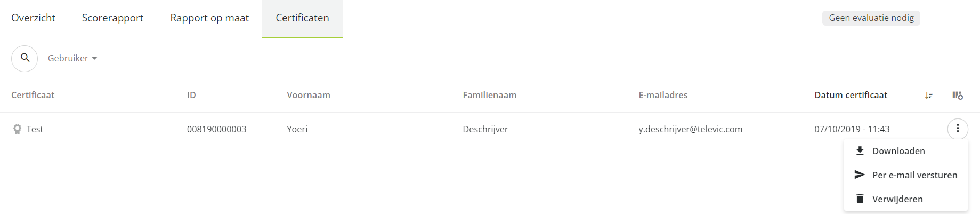Image resolution: width=980 pixels, height=214 pixels.
Task: Open the Scorerapport tab
Action: [x=112, y=18]
